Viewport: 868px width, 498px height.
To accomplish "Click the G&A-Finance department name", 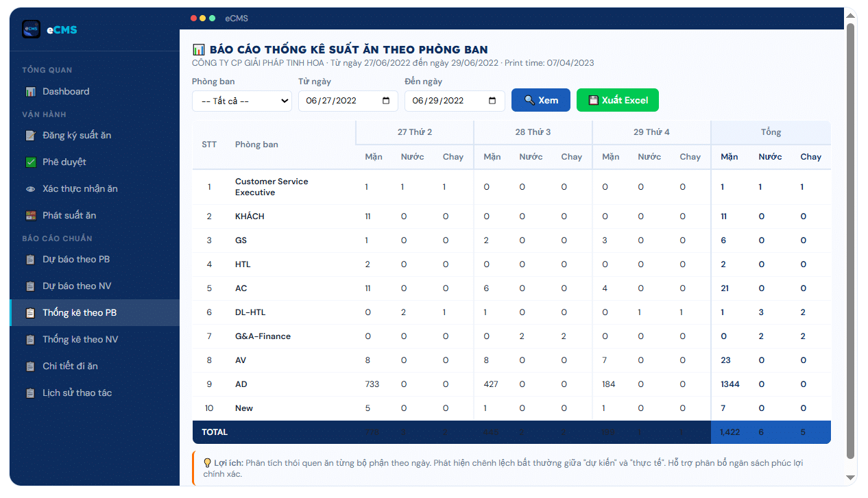I will [263, 336].
